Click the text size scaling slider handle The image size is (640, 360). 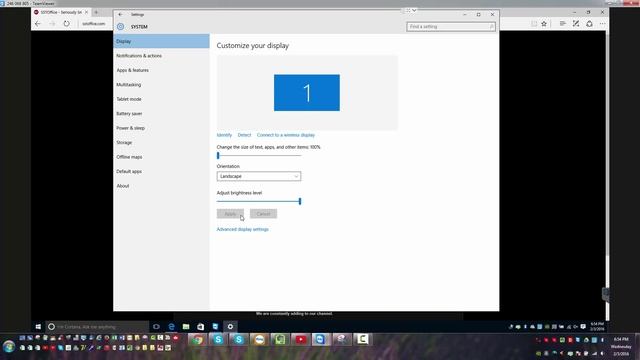pos(218,156)
